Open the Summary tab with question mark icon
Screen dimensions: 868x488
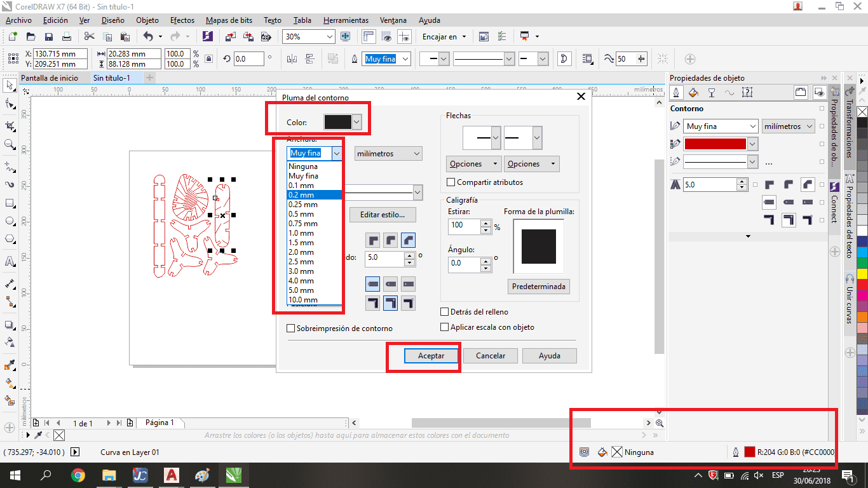pyautogui.click(x=748, y=93)
